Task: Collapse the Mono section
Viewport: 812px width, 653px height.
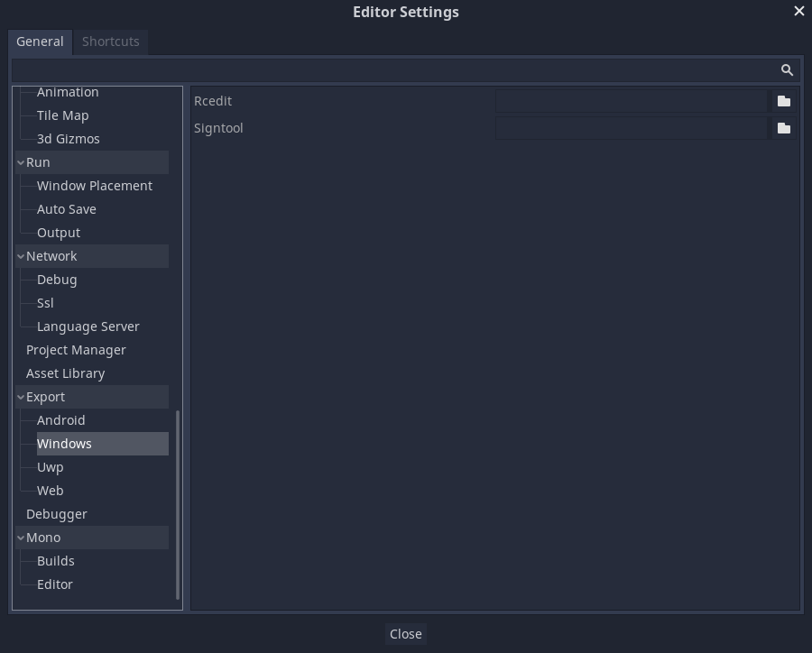Action: pos(20,538)
